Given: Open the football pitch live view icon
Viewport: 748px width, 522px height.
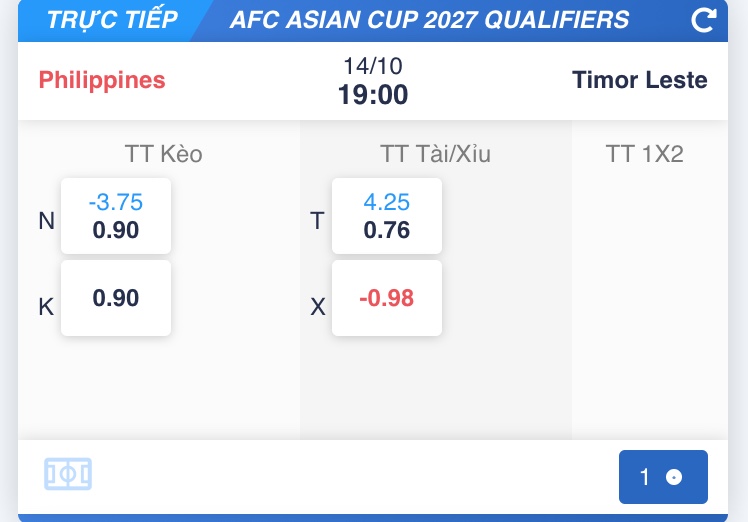Looking at the screenshot, I should click(x=68, y=474).
